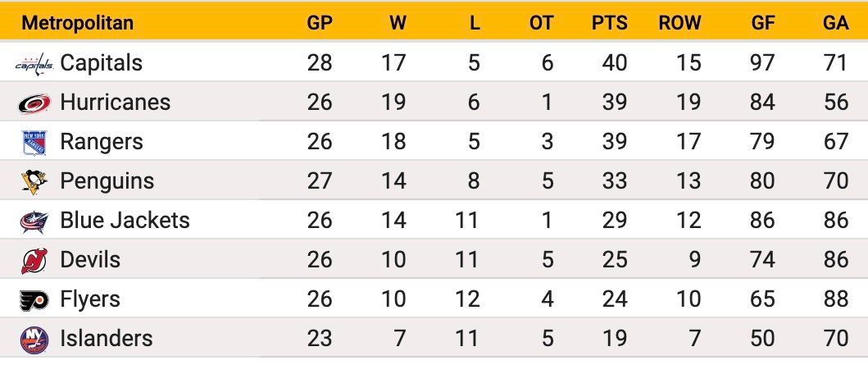Sort table by W column header
The width and height of the screenshot is (868, 365).
pos(398,23)
